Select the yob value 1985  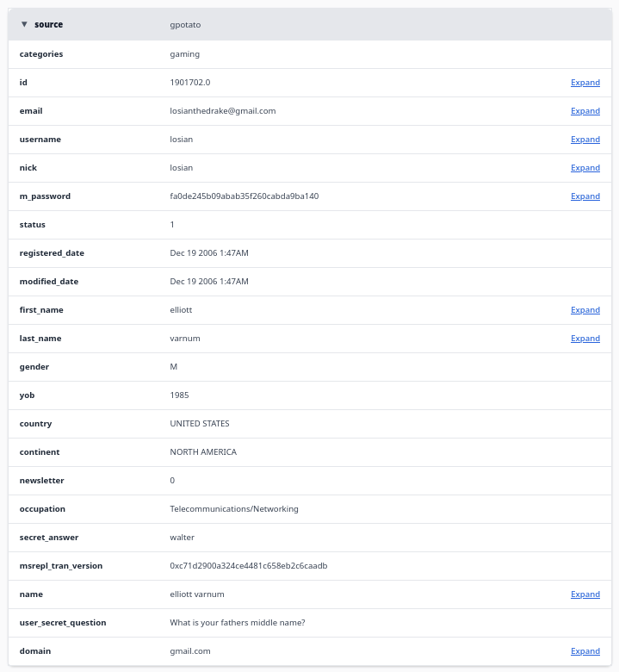179,395
